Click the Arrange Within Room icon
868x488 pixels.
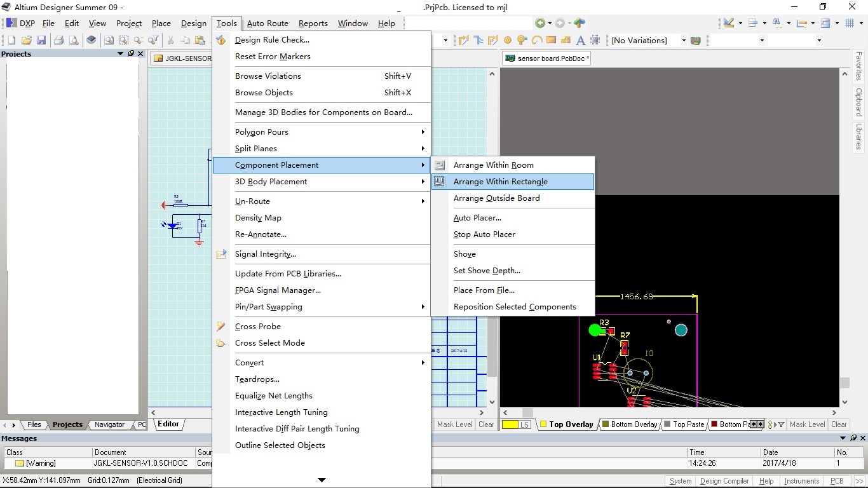(440, 165)
